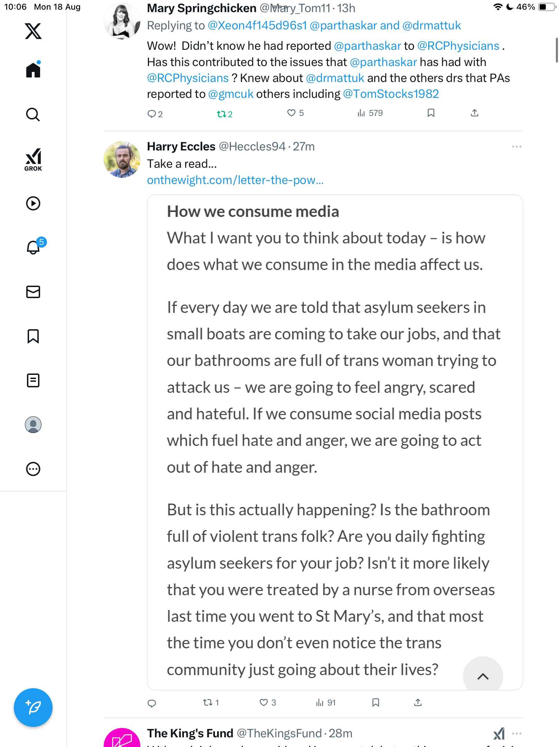Image resolution: width=560 pixels, height=747 pixels.
Task: Open Bookmarks from the sidebar
Action: (x=33, y=336)
